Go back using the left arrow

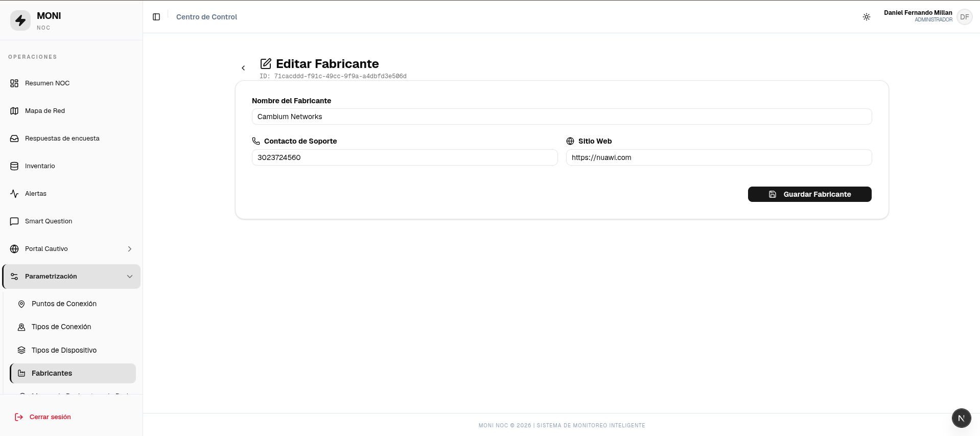pos(243,68)
